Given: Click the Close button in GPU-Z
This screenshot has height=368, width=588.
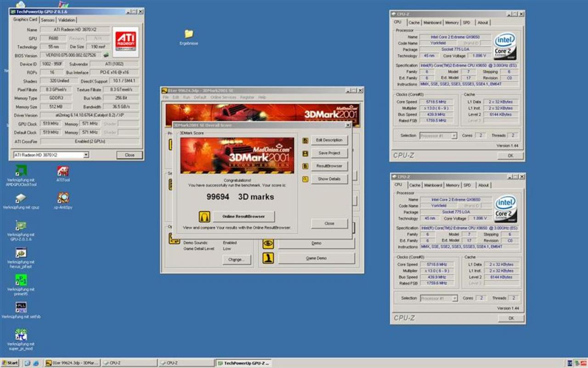Looking at the screenshot, I should click(x=130, y=155).
